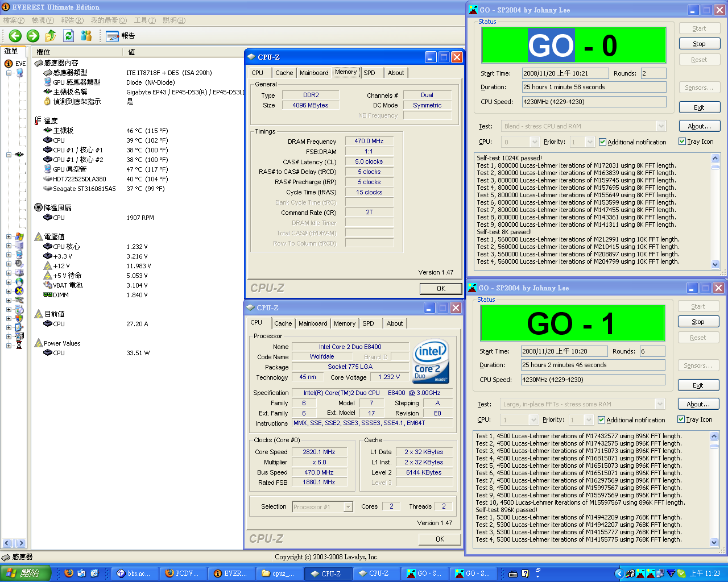Uncheck Tray Icon in GO - 0 window
728x582 pixels.
click(x=682, y=142)
